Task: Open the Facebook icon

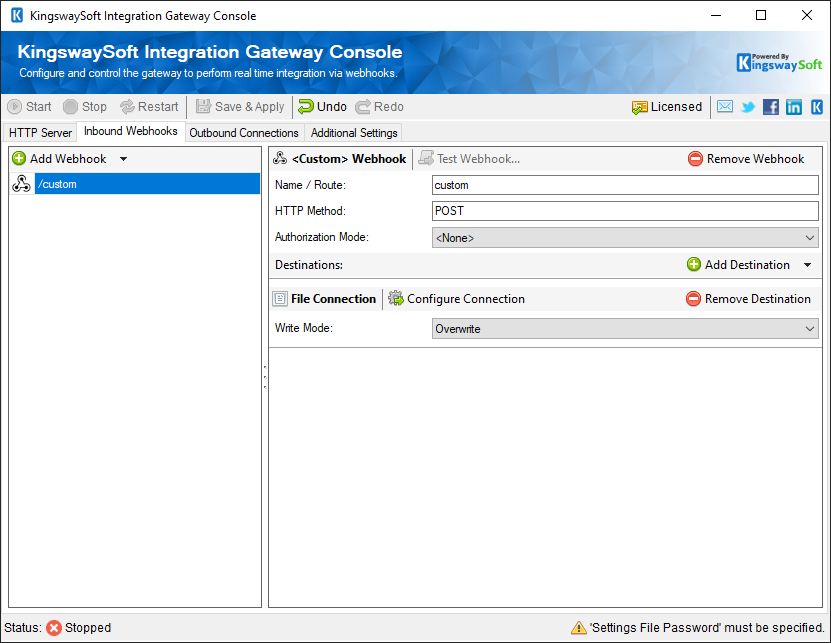Action: [771, 107]
